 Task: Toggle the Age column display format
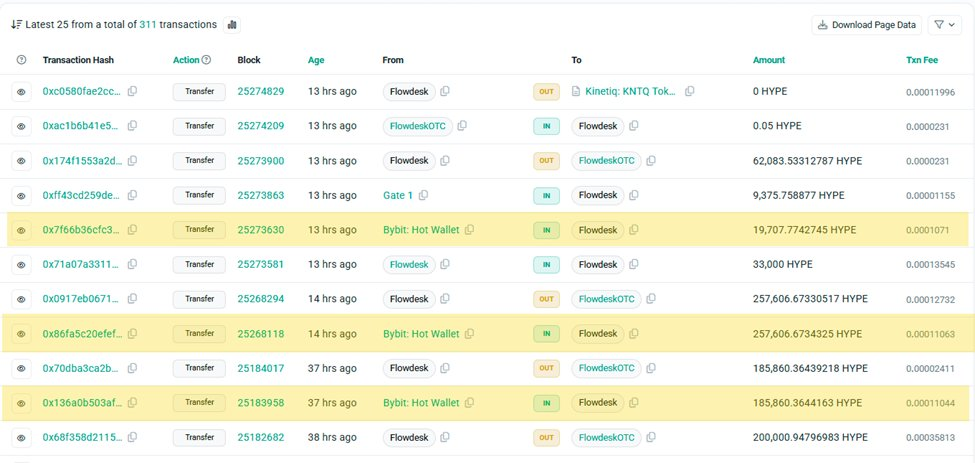click(x=316, y=60)
